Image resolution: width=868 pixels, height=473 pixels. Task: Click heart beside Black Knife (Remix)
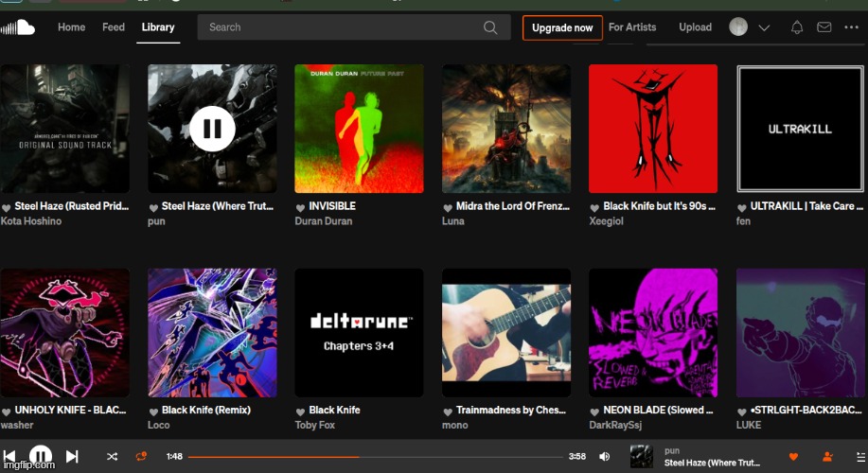(x=153, y=412)
